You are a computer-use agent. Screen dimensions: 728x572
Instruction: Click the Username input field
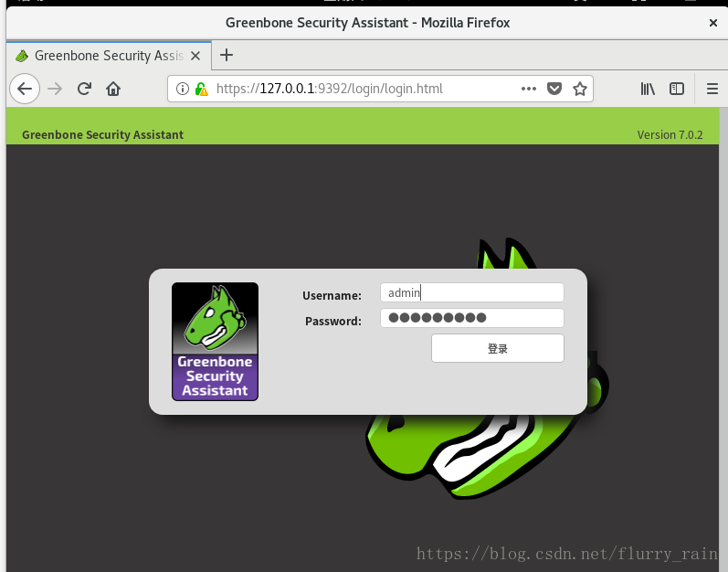coord(471,292)
